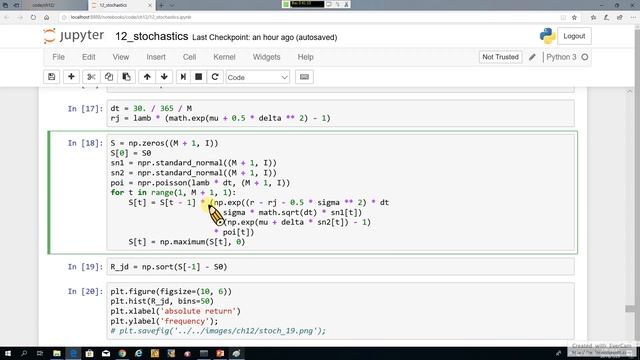The width and height of the screenshot is (640, 360).
Task: Open the command palette keyboard icon
Action: coord(304,77)
